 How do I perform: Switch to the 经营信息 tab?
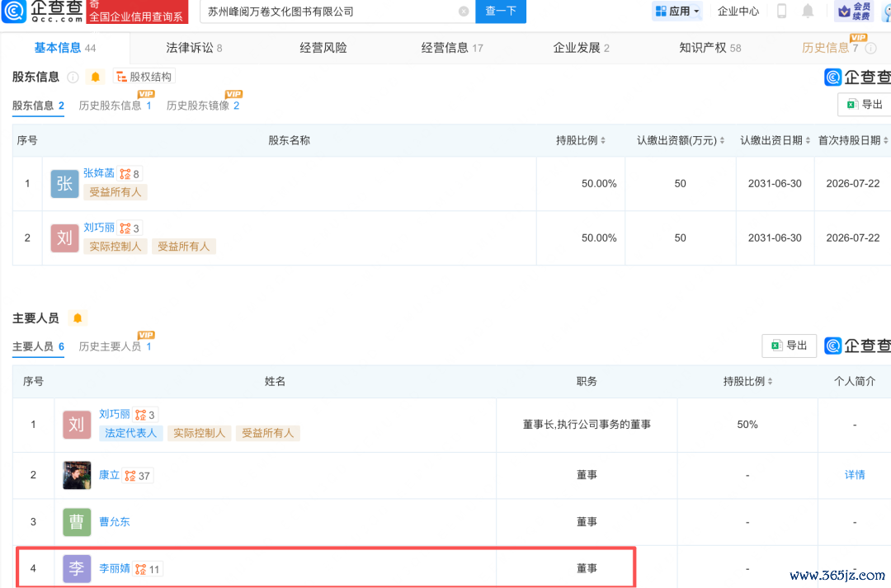(x=452, y=49)
